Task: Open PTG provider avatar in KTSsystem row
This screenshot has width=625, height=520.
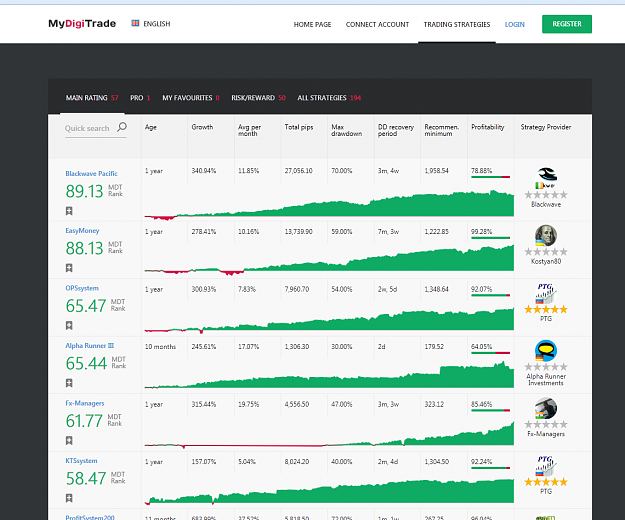Action: (546, 466)
